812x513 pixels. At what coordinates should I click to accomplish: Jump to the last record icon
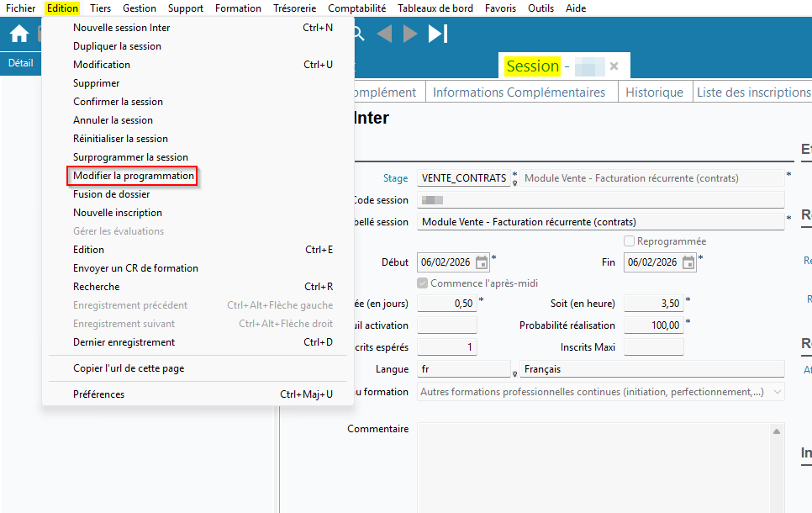(438, 34)
